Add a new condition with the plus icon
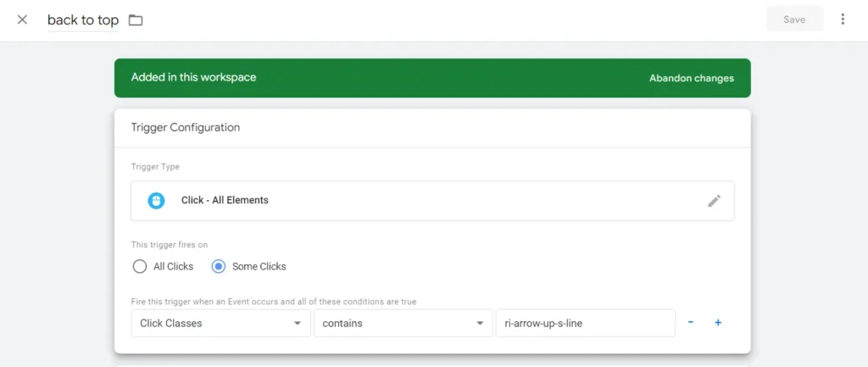 coord(718,323)
